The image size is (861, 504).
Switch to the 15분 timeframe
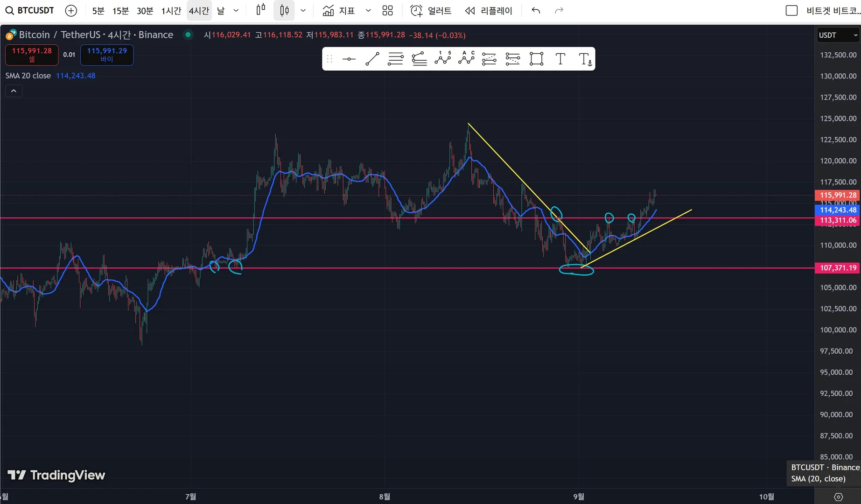click(x=120, y=10)
